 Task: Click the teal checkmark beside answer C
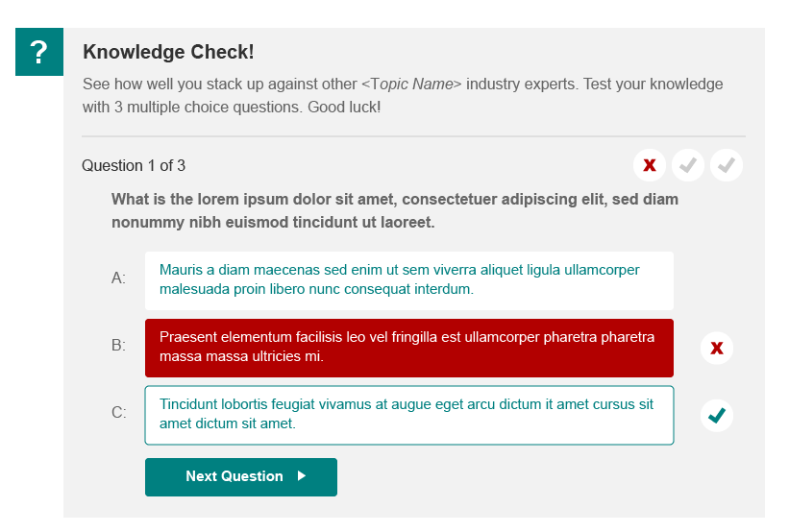[716, 416]
